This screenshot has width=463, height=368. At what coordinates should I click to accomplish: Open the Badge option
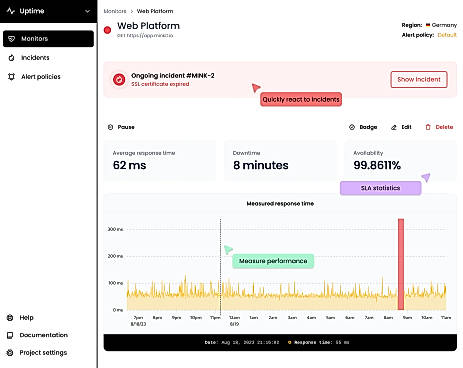pos(363,127)
